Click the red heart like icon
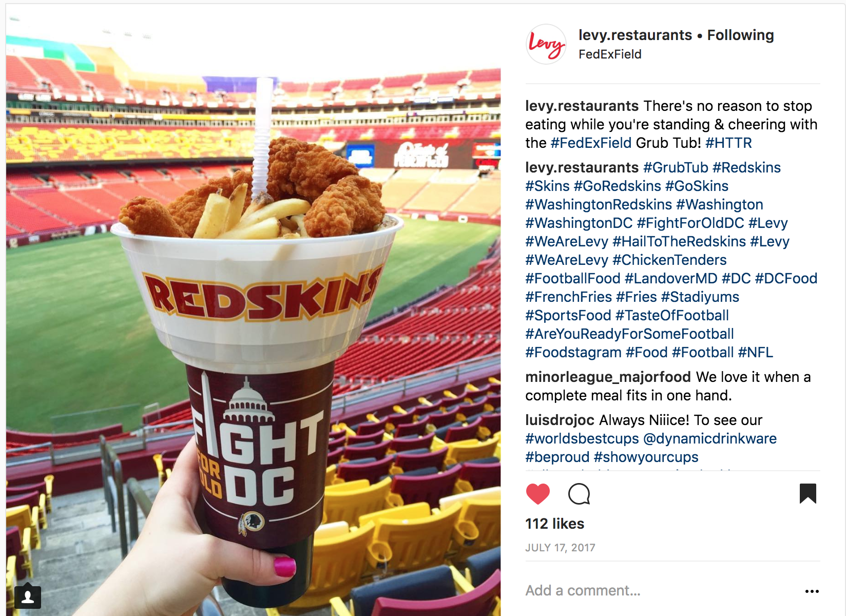This screenshot has width=846, height=616. 537,494
